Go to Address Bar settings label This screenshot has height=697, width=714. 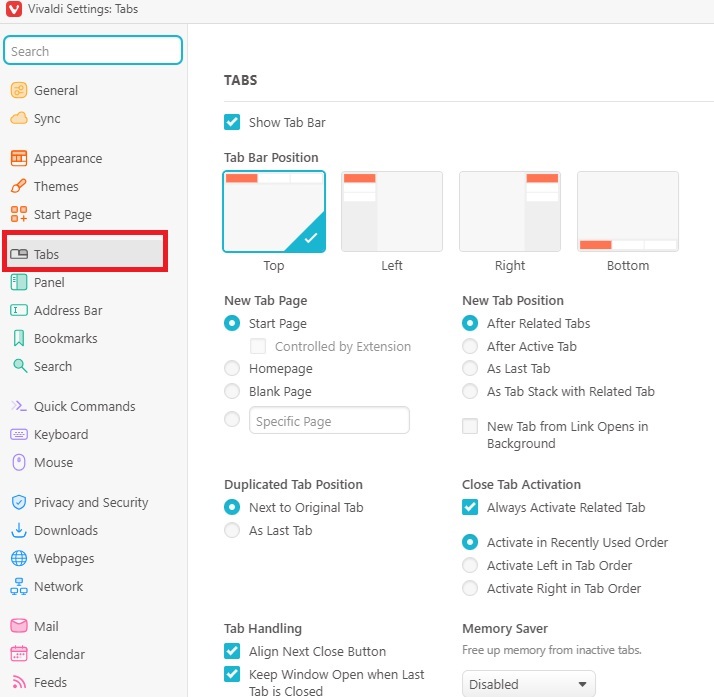[68, 310]
